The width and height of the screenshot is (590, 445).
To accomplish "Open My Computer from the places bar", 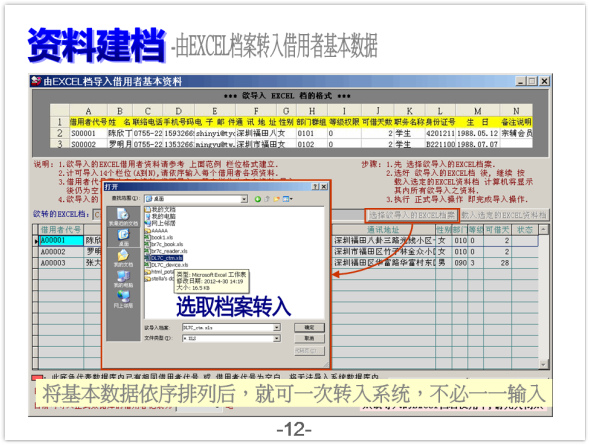I will [x=123, y=279].
